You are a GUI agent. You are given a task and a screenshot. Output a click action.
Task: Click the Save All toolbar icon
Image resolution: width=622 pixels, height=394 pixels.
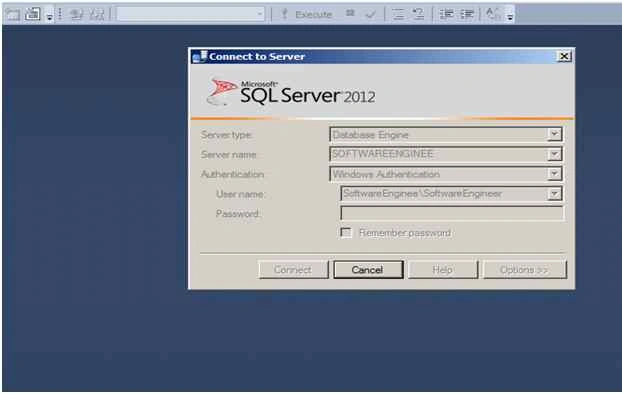pos(33,14)
